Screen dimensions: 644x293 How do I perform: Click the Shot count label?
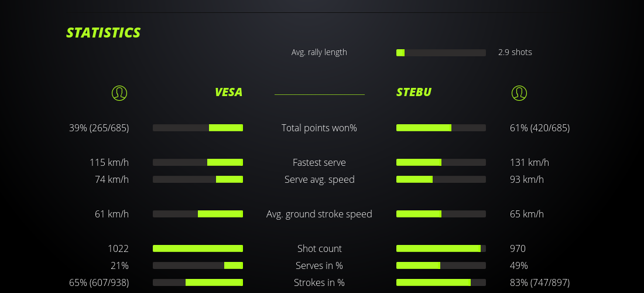[x=319, y=248]
